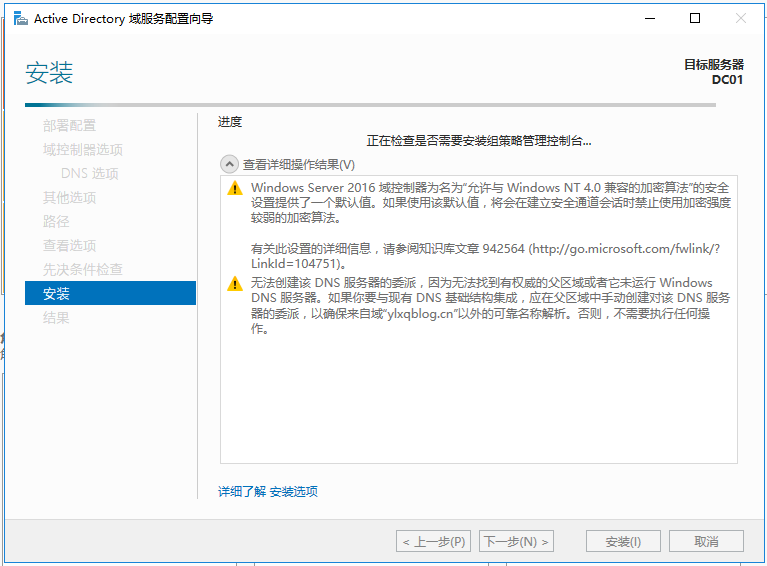767x566 pixels.
Task: Cancel the wizard with 取消 button
Action: 706,542
